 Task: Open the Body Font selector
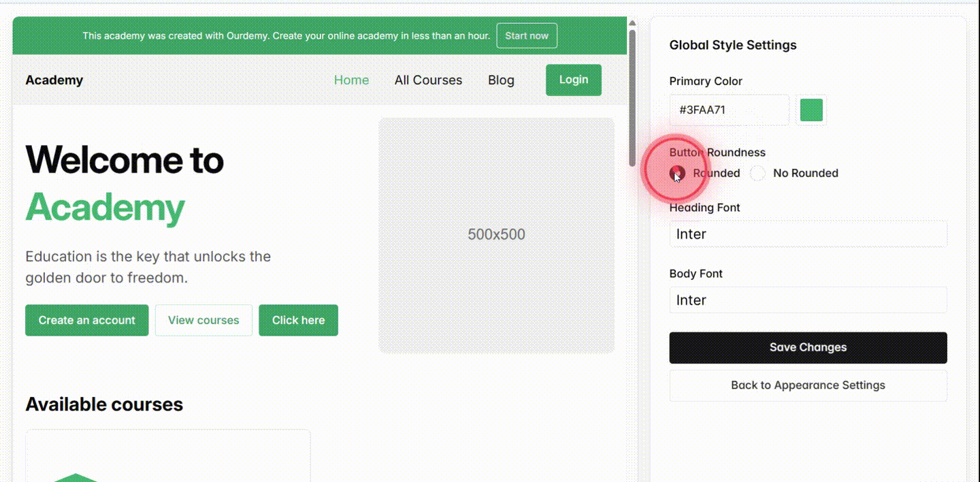808,300
